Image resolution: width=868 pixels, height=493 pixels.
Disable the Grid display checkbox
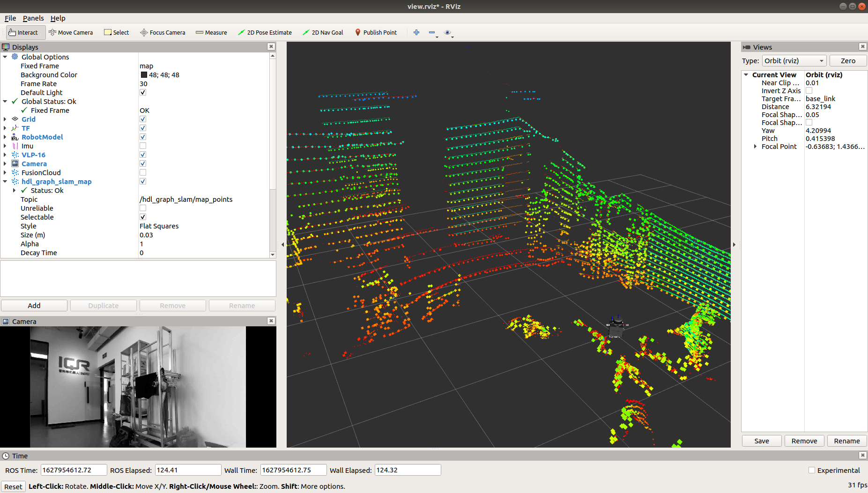point(143,119)
